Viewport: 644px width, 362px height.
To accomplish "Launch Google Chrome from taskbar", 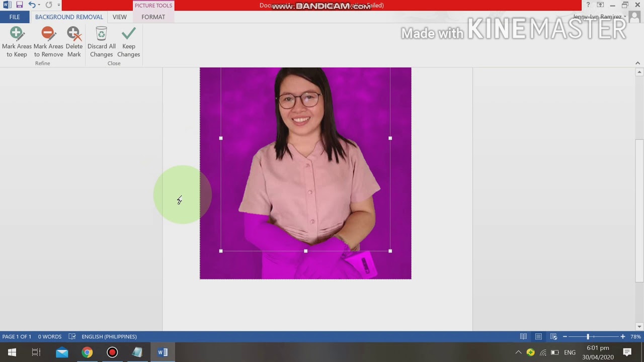I will coord(87,352).
